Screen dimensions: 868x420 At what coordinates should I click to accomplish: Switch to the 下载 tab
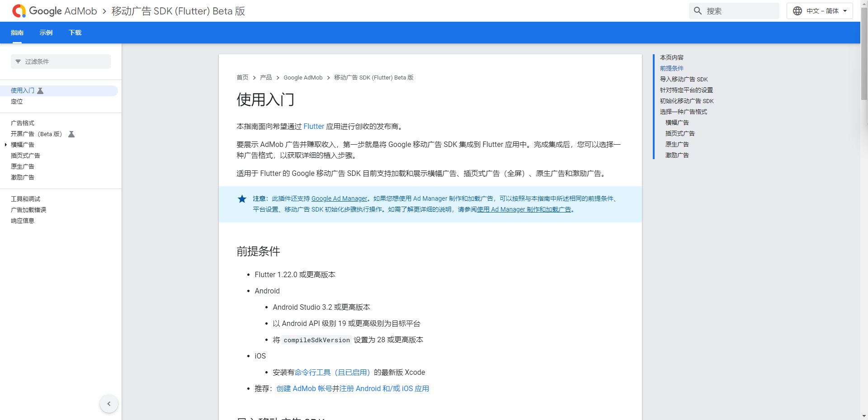(75, 33)
